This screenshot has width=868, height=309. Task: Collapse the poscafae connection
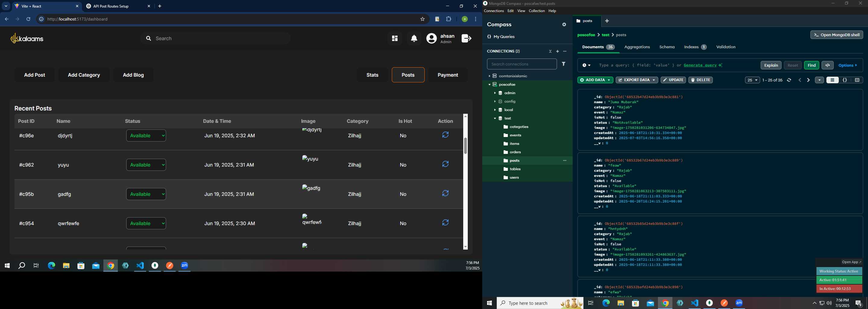pyautogui.click(x=489, y=85)
